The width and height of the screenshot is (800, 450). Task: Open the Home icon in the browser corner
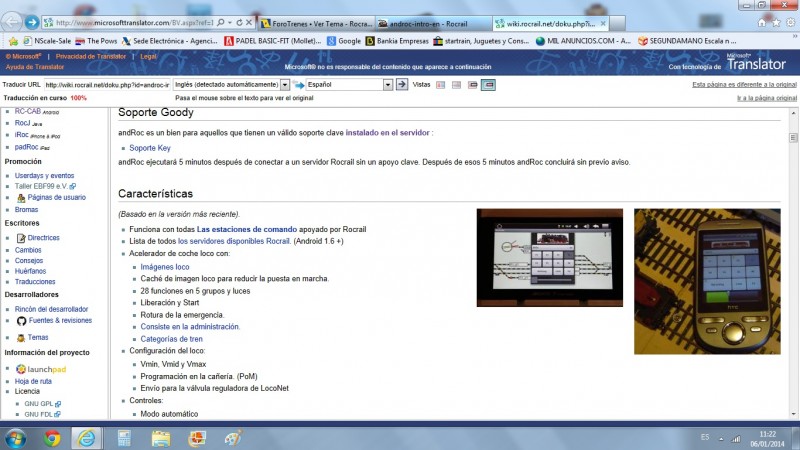click(x=762, y=22)
